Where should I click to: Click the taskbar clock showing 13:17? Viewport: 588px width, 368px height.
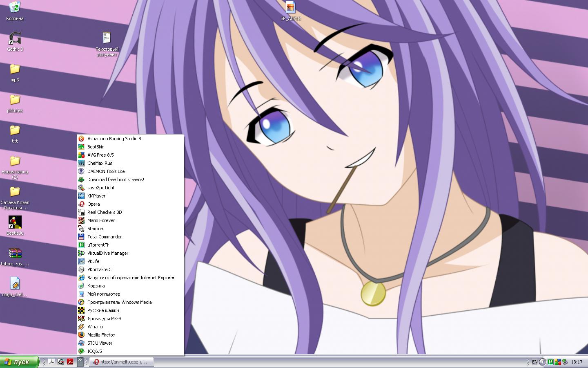tap(577, 362)
